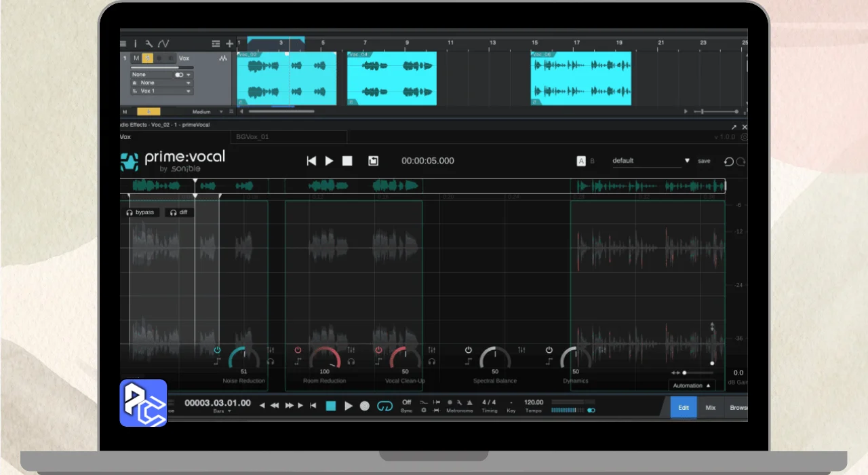
Task: Click the undo arrow next to save
Action: [x=729, y=161]
